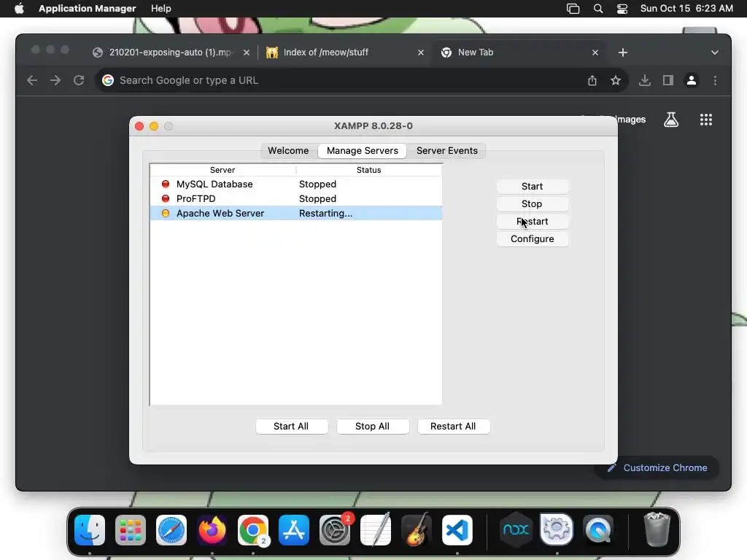
Task: Open XAMPP manager gear icon in Dock
Action: tap(557, 530)
